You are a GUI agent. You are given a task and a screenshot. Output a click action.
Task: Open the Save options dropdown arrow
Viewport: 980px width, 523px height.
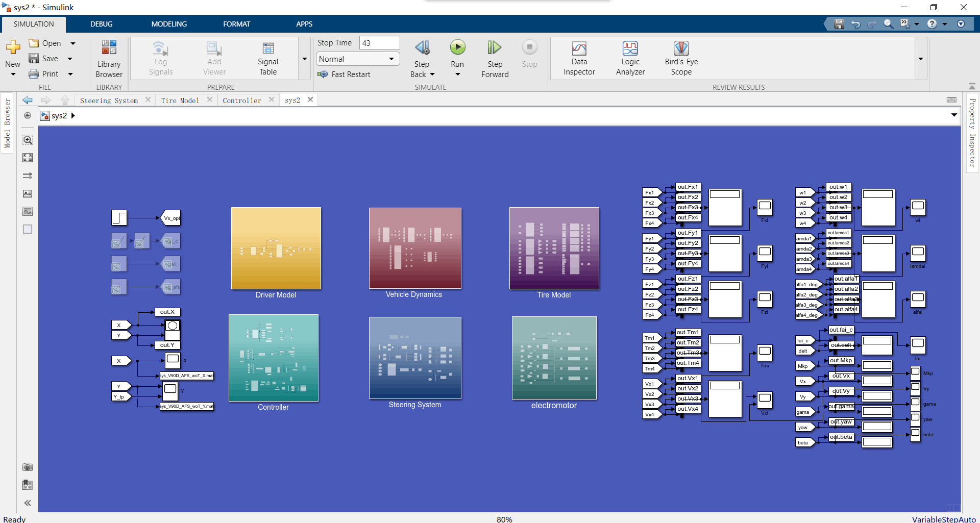tap(70, 59)
